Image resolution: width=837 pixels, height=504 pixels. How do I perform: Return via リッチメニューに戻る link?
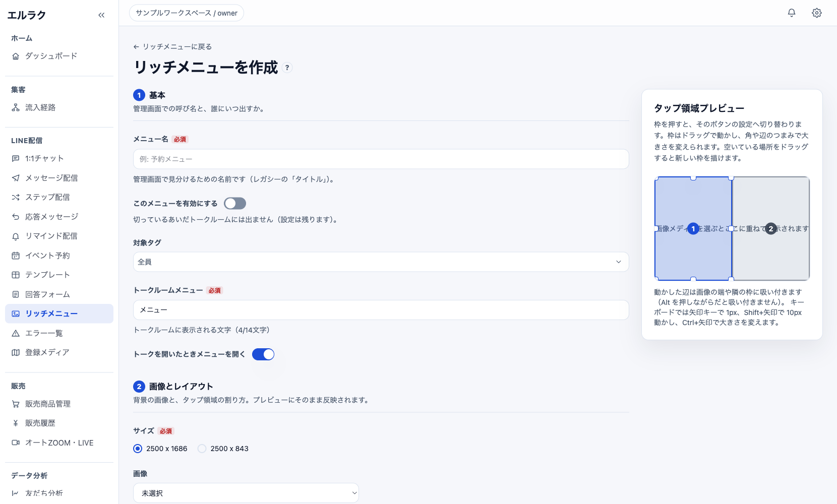pos(172,47)
